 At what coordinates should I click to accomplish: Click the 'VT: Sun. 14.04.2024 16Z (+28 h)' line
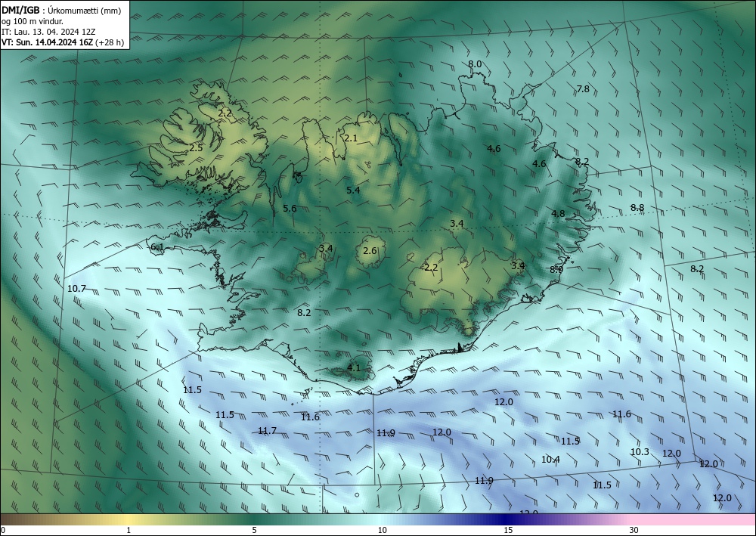point(63,42)
